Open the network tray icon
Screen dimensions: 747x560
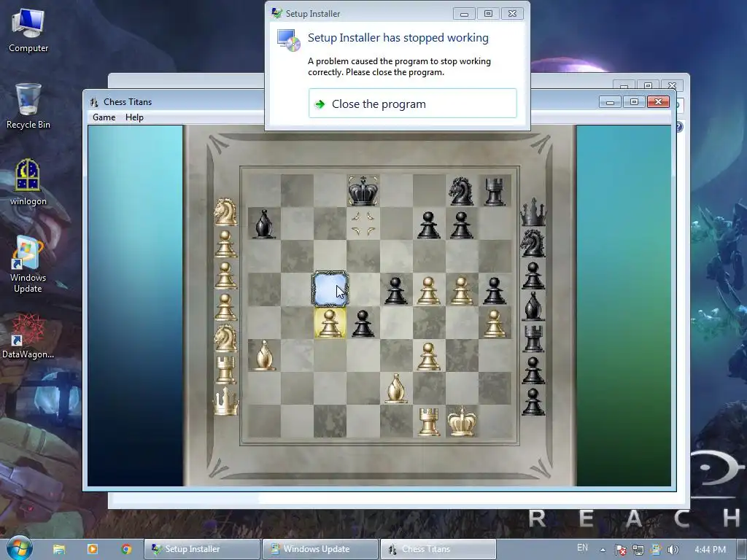(638, 550)
